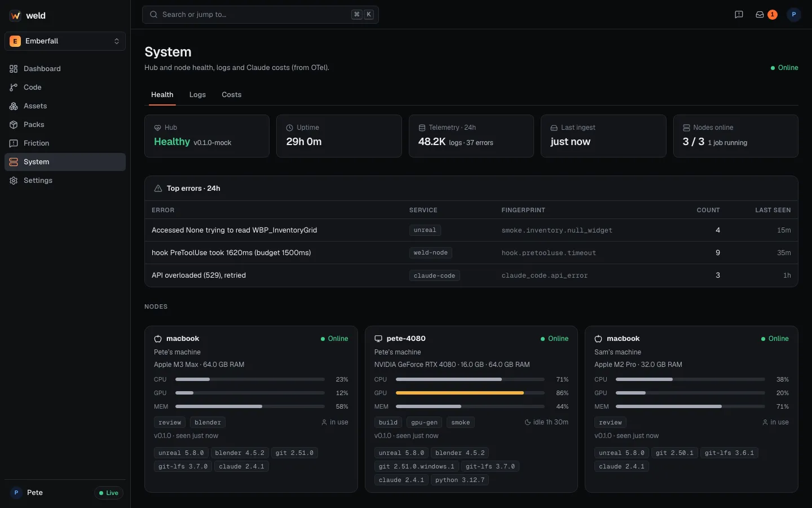Click the git-lfs 3.6.1 version tag
Viewport: 812px width, 508px height.
tap(729, 453)
